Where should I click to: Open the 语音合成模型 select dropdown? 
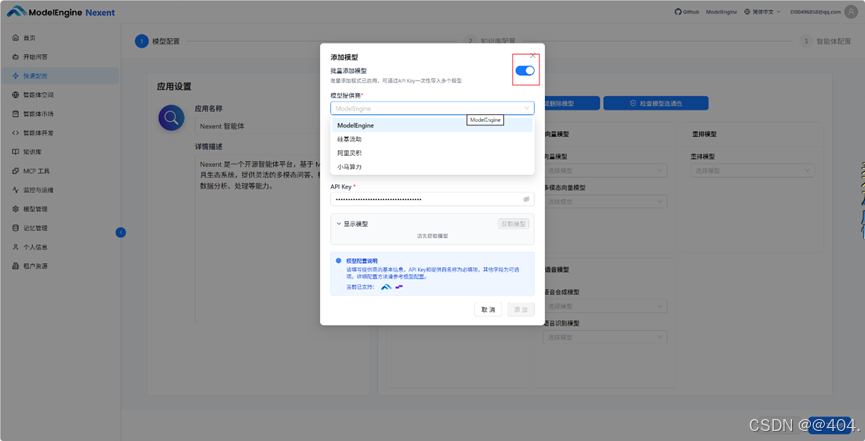click(x=605, y=306)
